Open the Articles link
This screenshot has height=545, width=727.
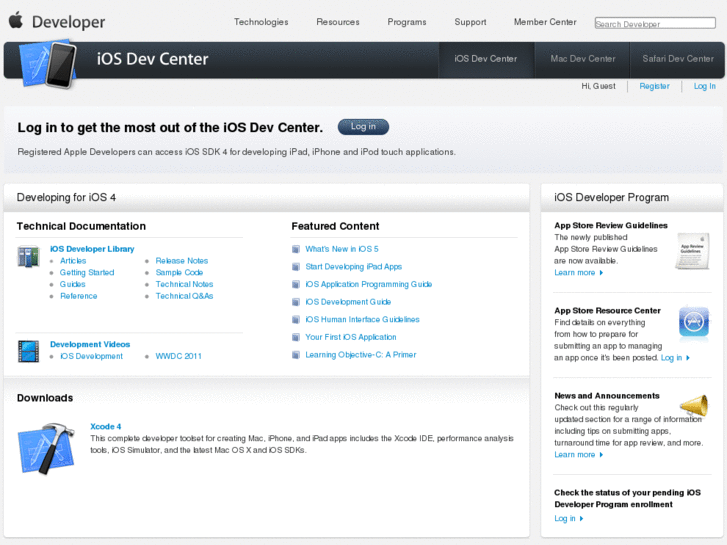coord(73,261)
